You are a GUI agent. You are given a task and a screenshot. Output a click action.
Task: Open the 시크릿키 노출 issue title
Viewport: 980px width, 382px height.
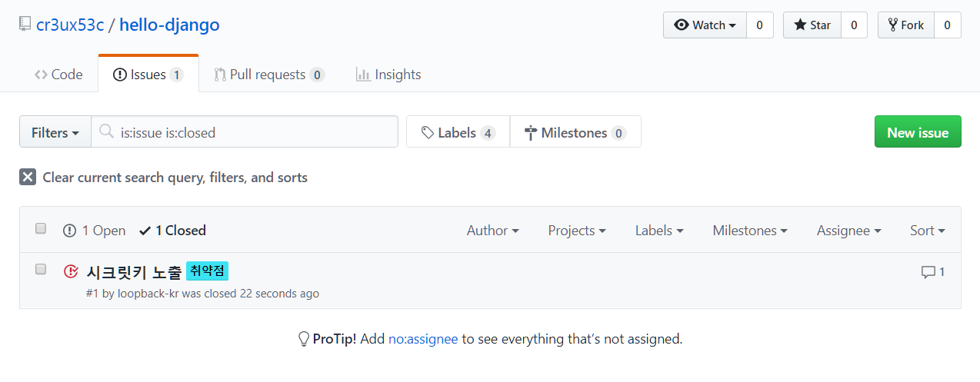tap(135, 272)
